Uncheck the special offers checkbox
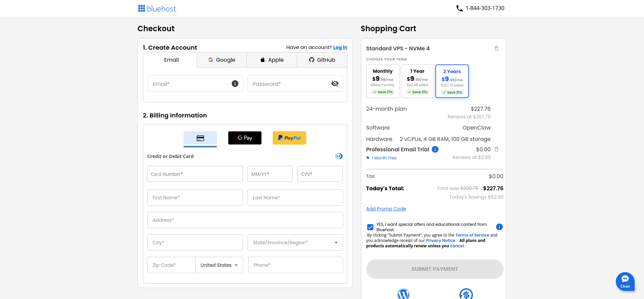644x299 pixels. coord(370,227)
